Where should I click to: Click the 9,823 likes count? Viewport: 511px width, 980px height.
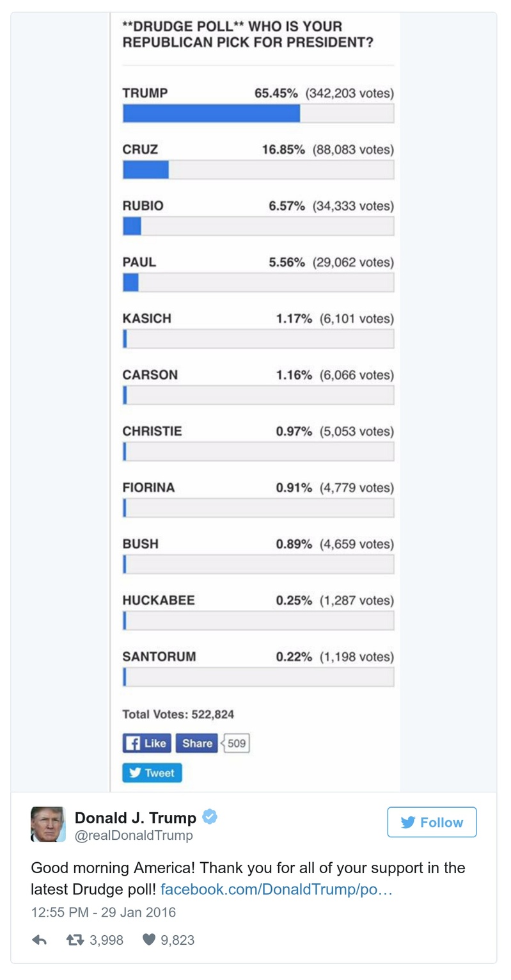point(178,940)
